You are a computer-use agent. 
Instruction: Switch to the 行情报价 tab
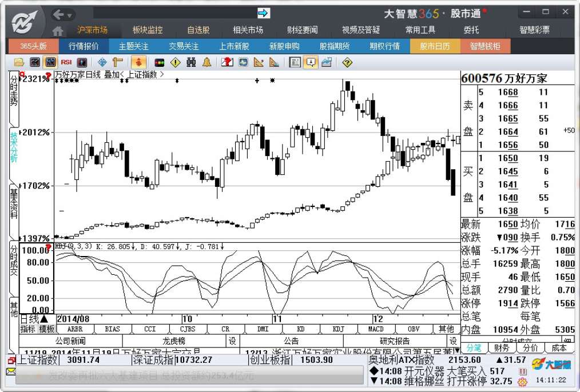tap(84, 46)
